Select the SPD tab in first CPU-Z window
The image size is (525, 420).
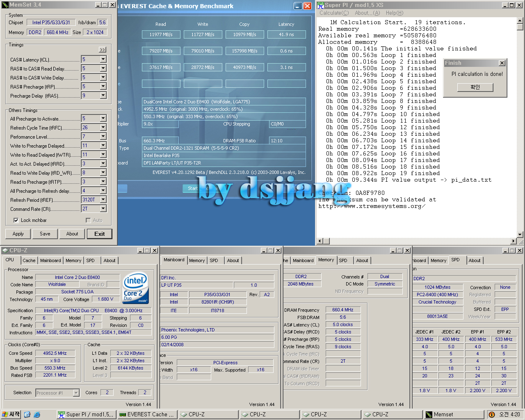(x=90, y=260)
